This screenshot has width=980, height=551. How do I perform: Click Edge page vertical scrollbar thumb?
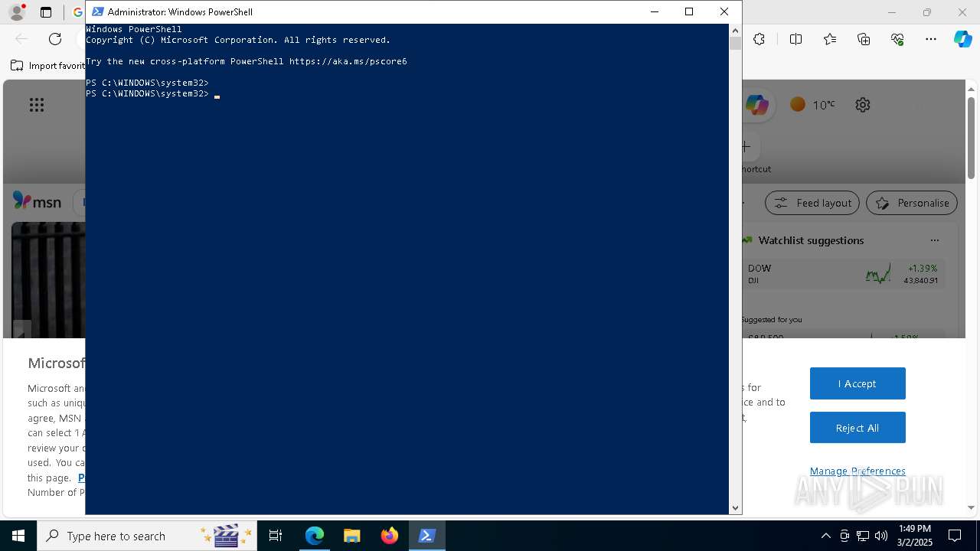coord(972,138)
